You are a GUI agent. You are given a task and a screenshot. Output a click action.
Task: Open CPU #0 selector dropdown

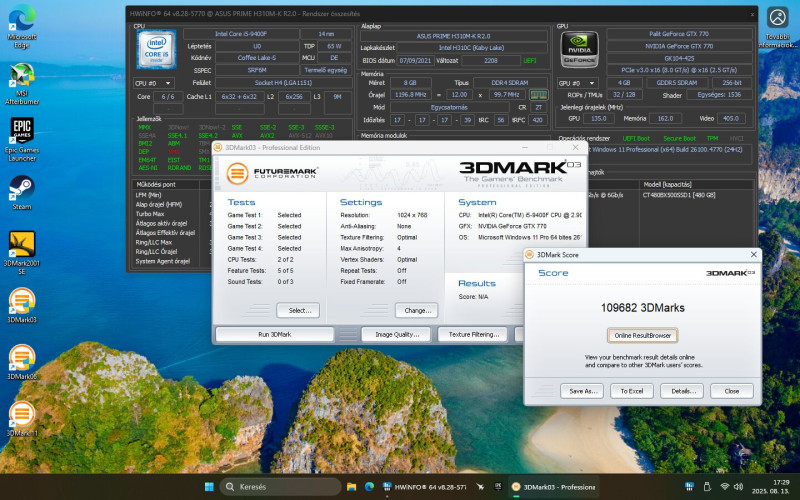coord(154,83)
